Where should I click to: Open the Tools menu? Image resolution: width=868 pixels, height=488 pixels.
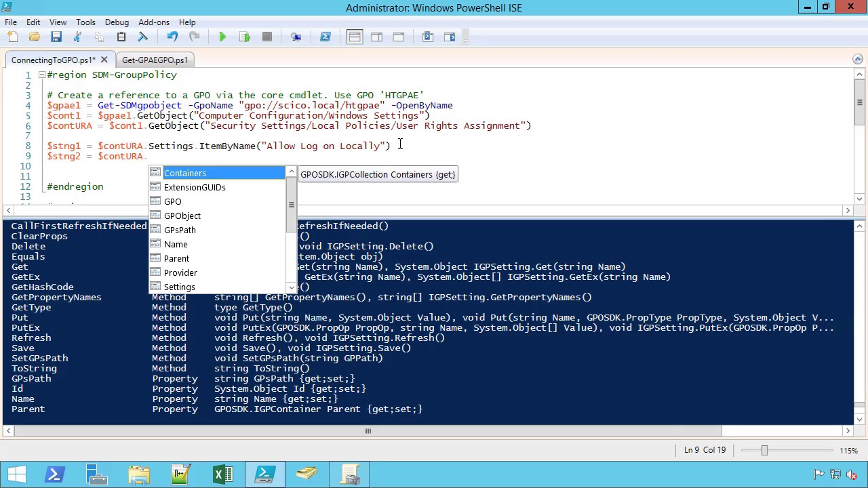[x=85, y=22]
